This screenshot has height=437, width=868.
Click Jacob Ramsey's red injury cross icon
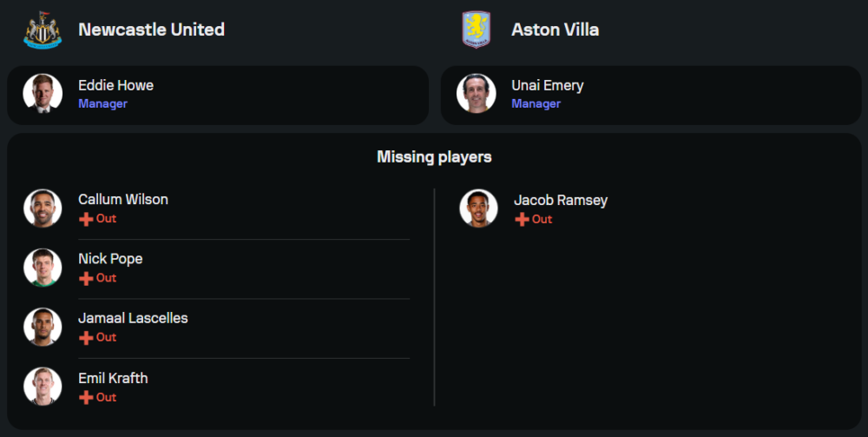click(522, 220)
